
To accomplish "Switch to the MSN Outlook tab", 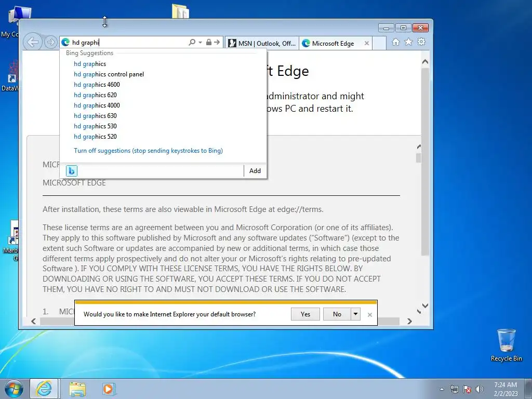I will tap(262, 43).
